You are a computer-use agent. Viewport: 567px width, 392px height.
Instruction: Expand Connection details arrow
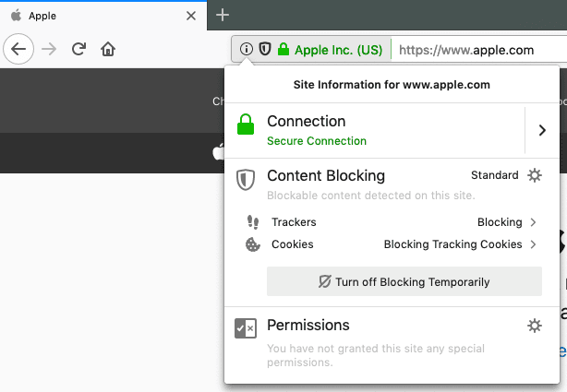pos(542,130)
